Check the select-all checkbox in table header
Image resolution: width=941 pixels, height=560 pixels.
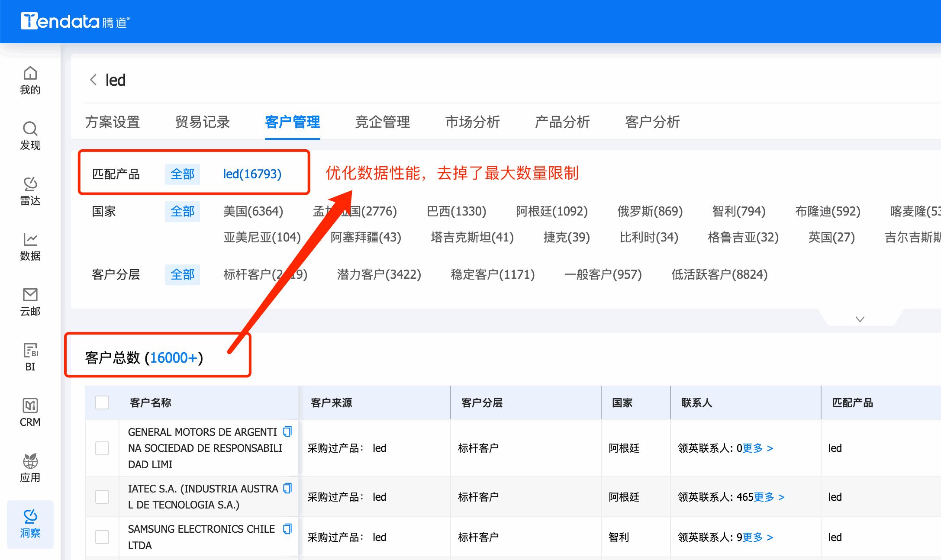(x=102, y=402)
